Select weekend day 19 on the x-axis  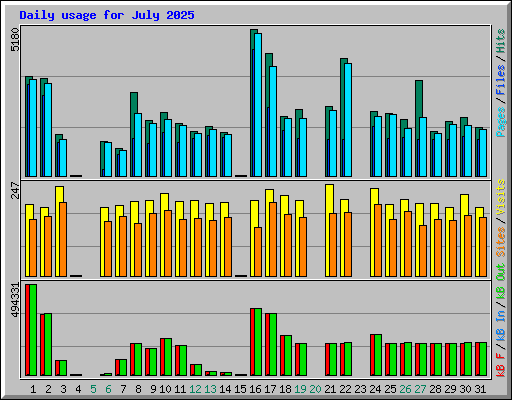(300, 389)
